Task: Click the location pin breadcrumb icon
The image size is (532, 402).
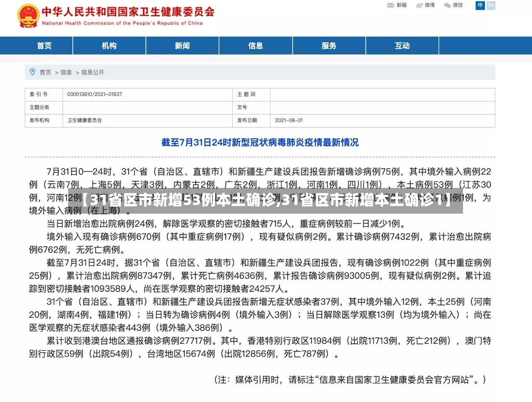Action: coord(33,72)
